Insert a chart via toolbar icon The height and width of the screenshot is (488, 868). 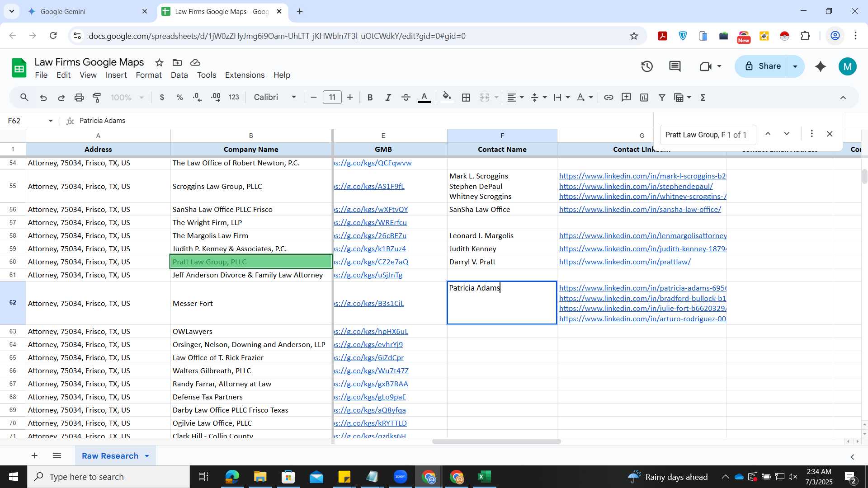click(644, 97)
